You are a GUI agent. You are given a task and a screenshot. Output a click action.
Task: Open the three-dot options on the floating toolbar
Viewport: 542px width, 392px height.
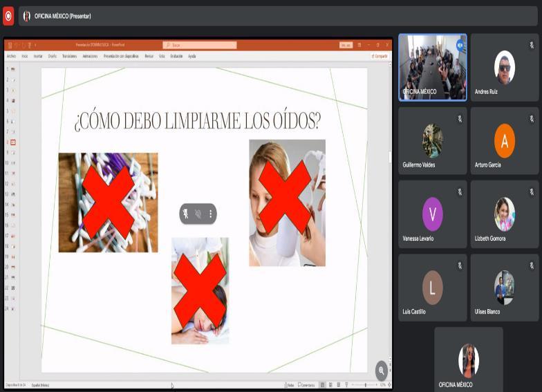click(x=210, y=214)
